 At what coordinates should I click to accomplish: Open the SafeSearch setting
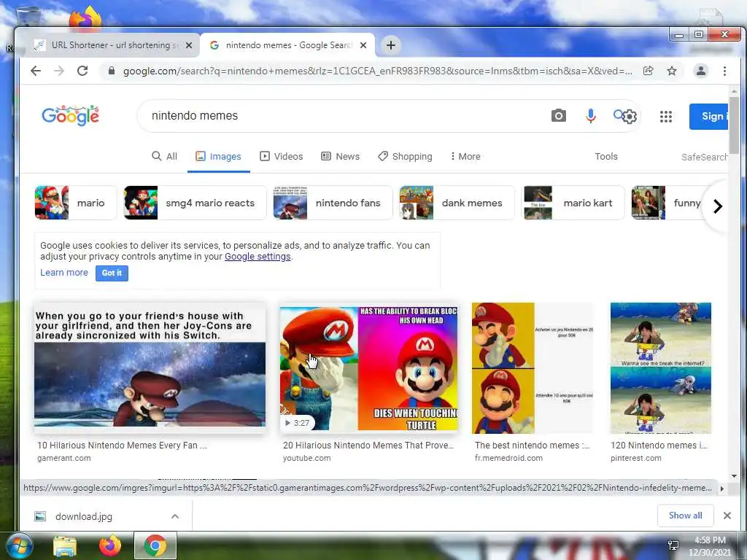(704, 157)
